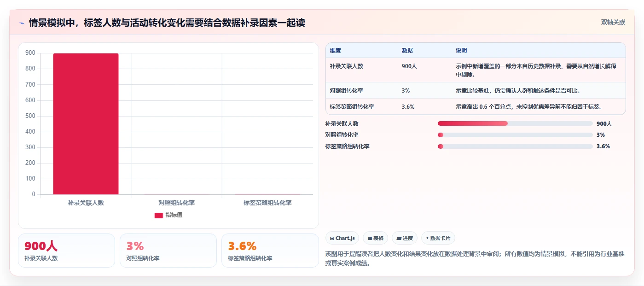
Task: Click the 对照组转化率 x-axis label
Action: click(x=176, y=203)
